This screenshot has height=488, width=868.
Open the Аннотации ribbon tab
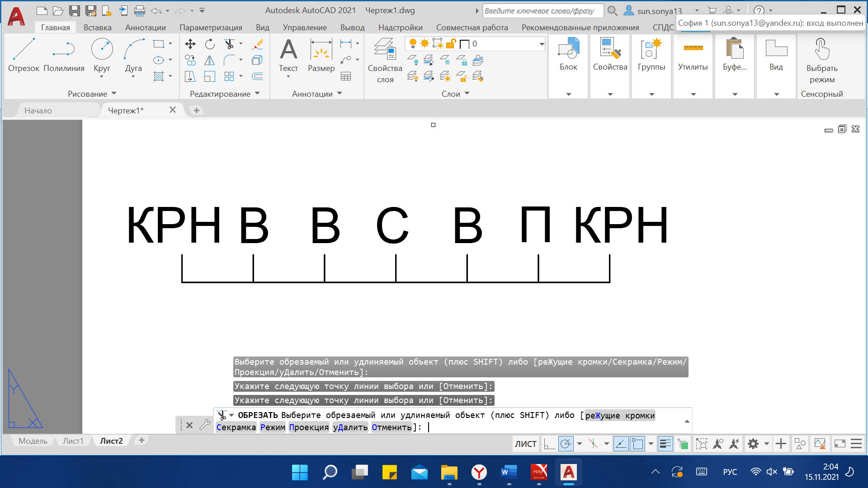(145, 27)
